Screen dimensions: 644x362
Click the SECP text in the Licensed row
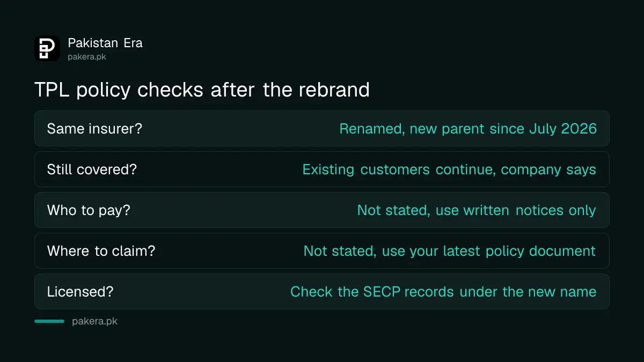pyautogui.click(x=383, y=292)
